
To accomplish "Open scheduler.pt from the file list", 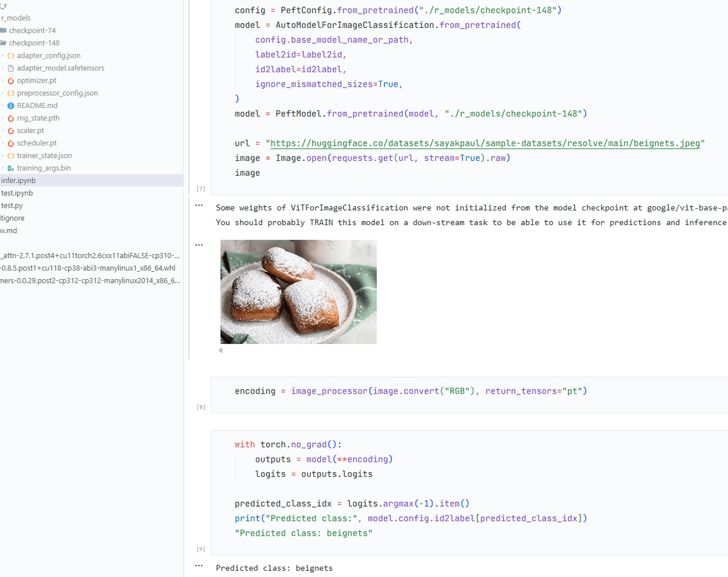I will 36,143.
